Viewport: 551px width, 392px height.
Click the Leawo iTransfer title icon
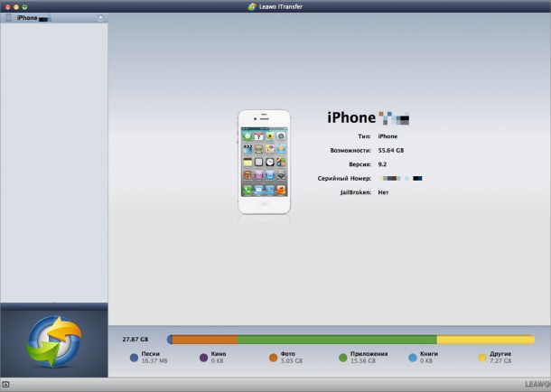click(252, 6)
